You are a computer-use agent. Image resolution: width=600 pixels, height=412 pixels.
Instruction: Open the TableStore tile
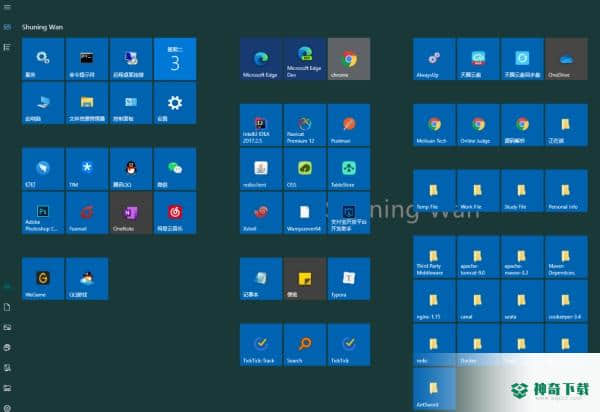(x=349, y=169)
